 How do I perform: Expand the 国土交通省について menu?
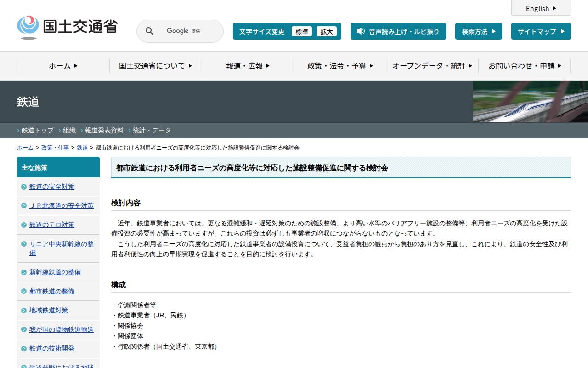pyautogui.click(x=155, y=66)
